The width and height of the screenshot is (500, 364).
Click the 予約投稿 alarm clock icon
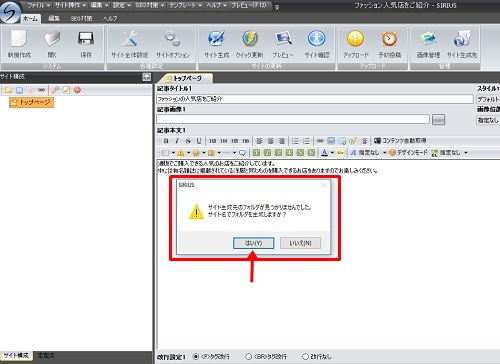[389, 39]
